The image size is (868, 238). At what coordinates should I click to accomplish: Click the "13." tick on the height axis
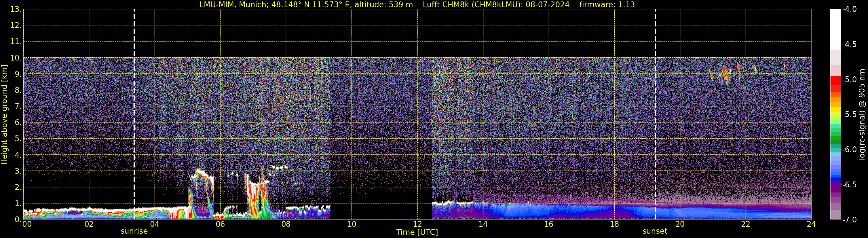pos(16,10)
